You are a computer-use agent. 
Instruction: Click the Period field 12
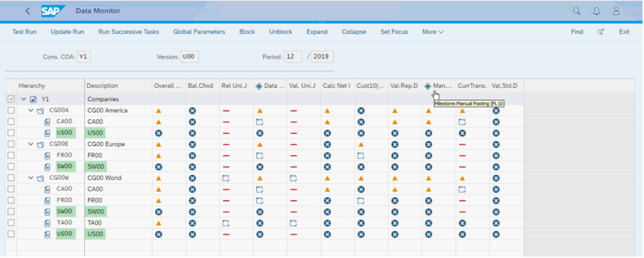click(293, 57)
